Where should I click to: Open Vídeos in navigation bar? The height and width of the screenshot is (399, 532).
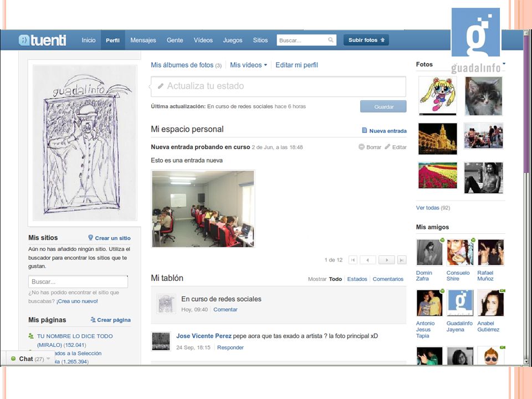203,40
